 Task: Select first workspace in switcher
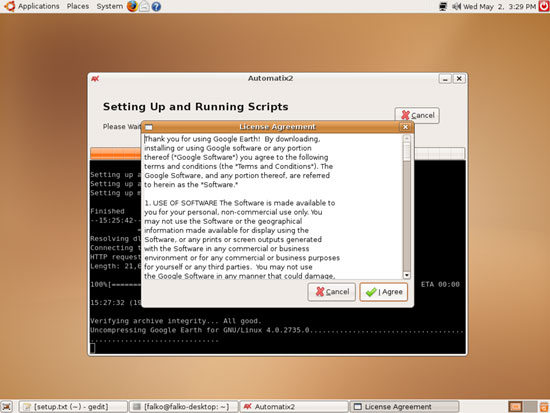coord(515,407)
